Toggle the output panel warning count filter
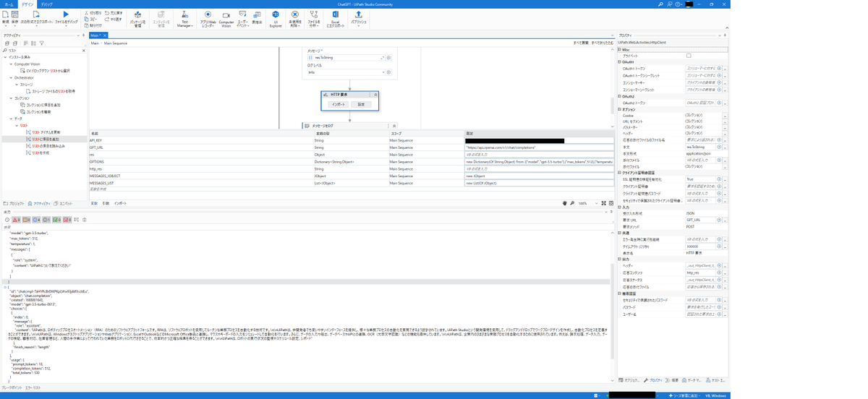 tap(26, 220)
